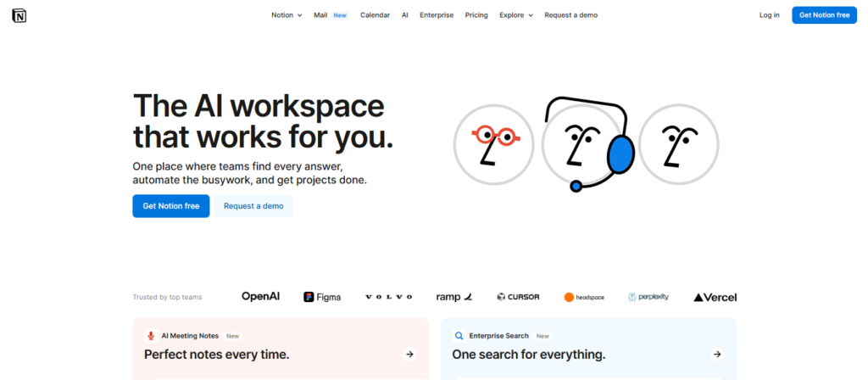This screenshot has width=868, height=380.
Task: Click the Notion logo icon
Action: [x=19, y=15]
